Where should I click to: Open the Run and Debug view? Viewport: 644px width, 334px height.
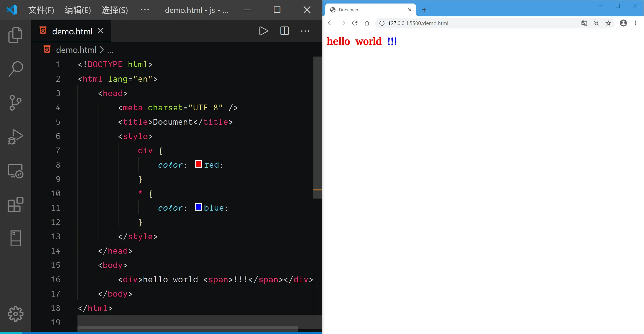coord(15,137)
